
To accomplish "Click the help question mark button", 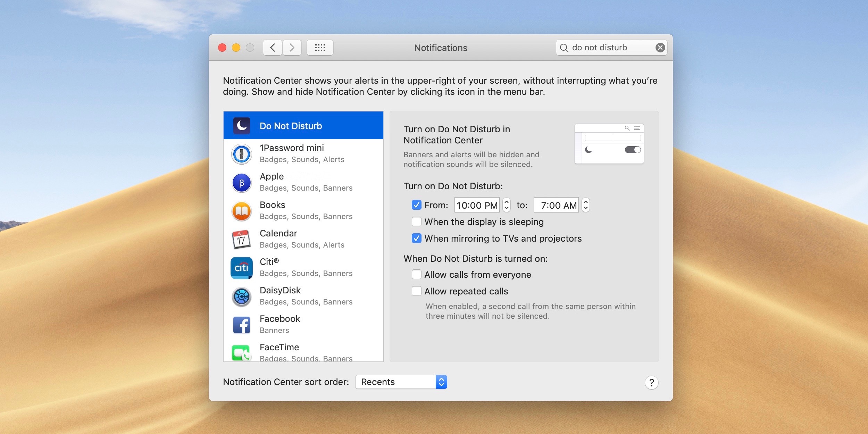I will click(652, 382).
